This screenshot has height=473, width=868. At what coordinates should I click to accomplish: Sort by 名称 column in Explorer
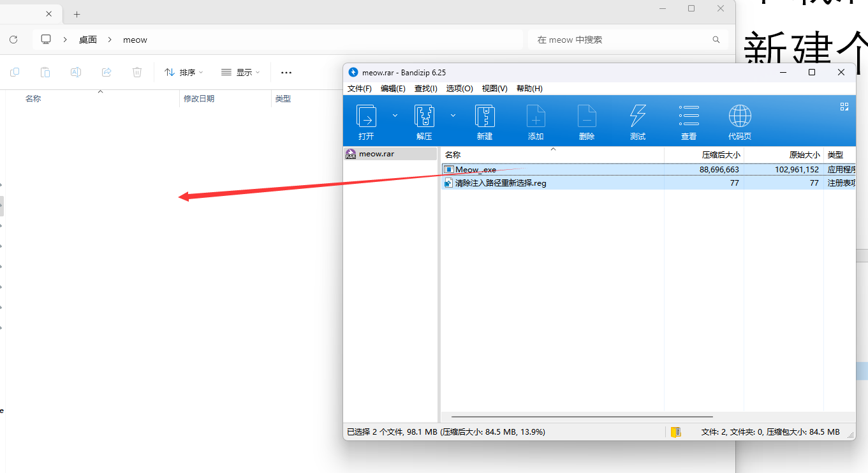33,99
